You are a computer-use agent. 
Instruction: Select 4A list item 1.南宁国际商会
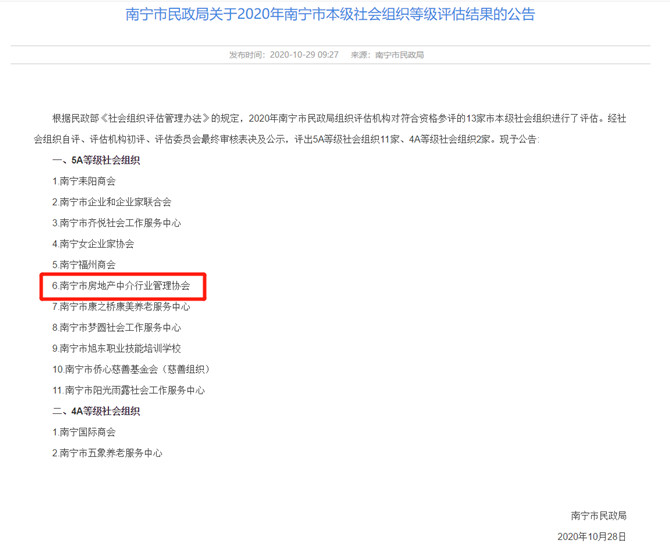coord(84,432)
